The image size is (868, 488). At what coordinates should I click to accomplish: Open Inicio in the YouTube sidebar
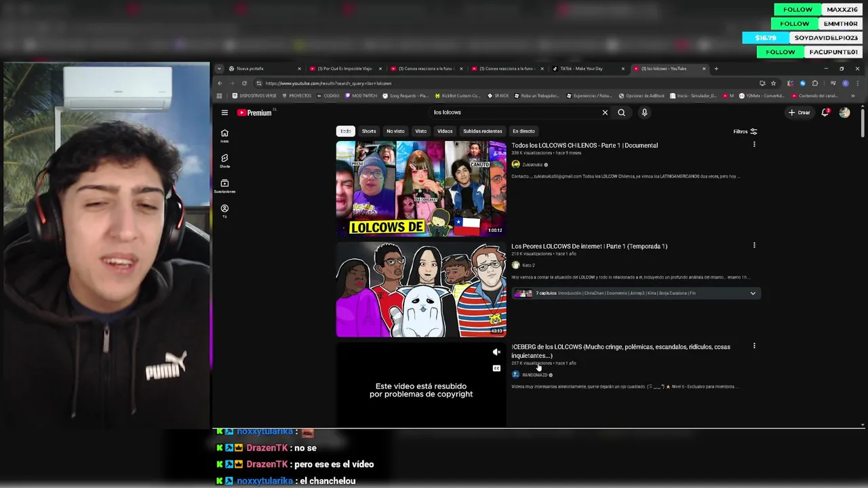[x=224, y=136]
